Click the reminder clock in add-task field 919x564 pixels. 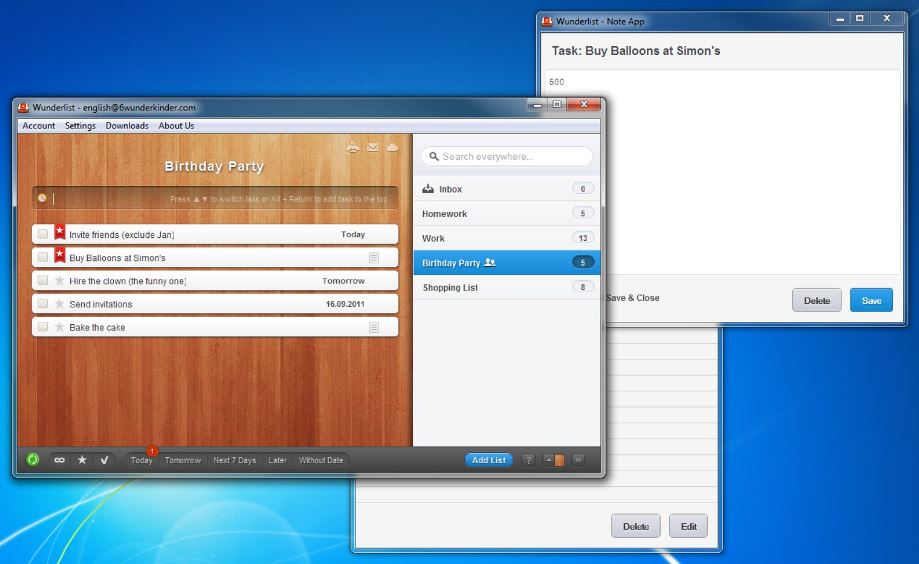(42, 198)
